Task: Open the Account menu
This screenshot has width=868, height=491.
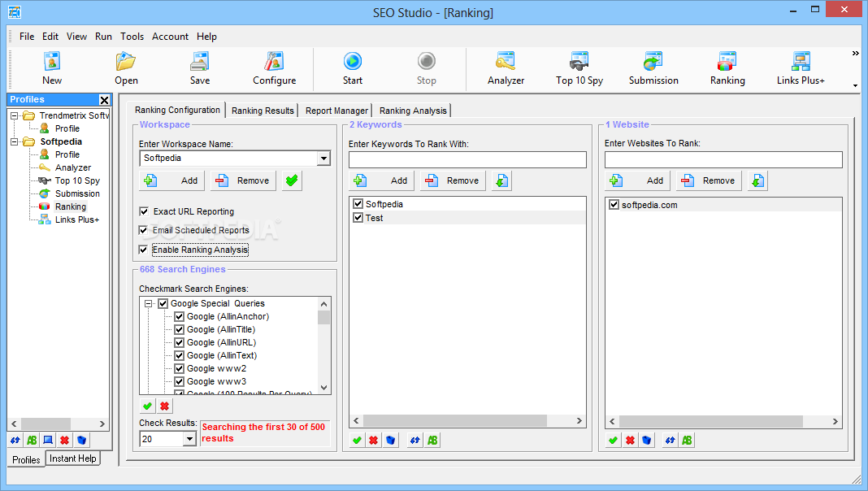Action: (171, 37)
